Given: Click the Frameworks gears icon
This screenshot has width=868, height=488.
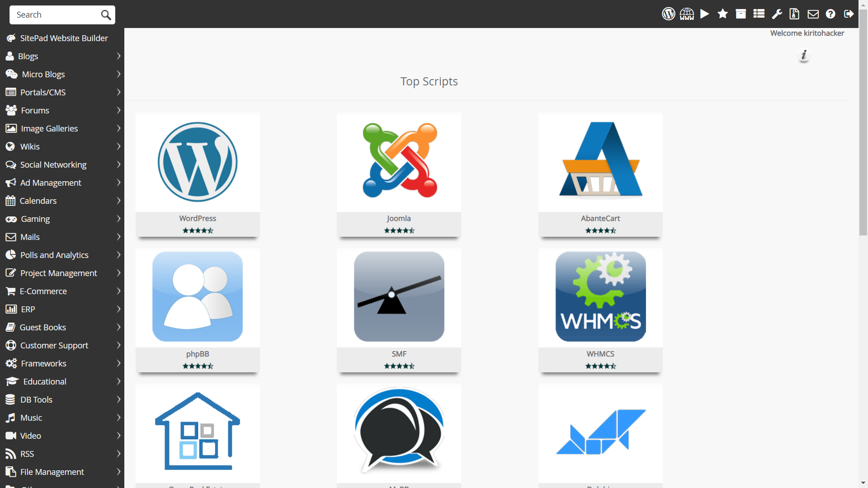Looking at the screenshot, I should (11, 363).
